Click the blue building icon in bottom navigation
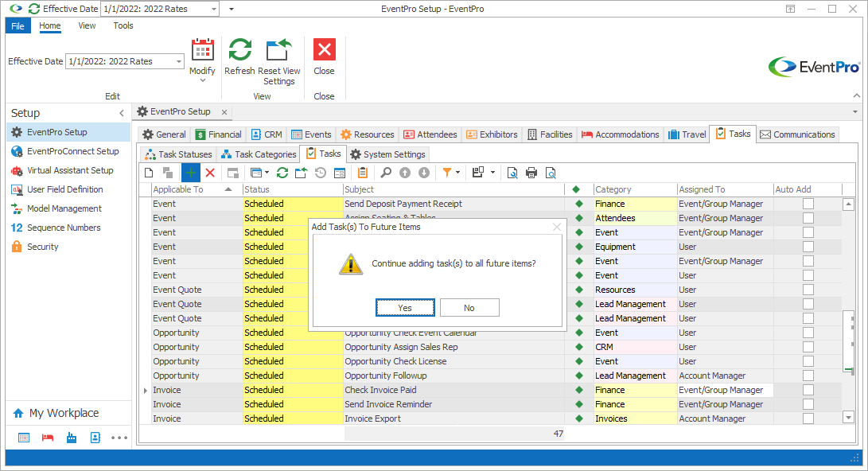This screenshot has width=868, height=471. click(72, 438)
